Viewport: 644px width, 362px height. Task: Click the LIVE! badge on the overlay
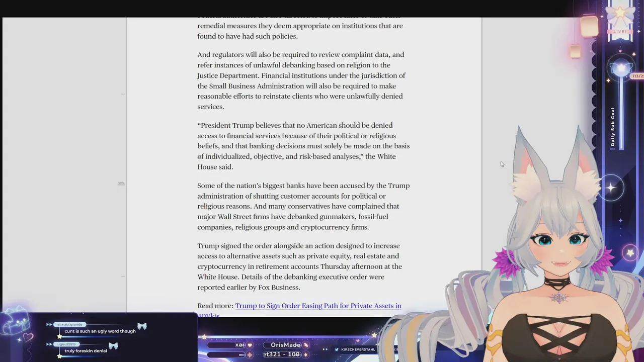(x=620, y=32)
